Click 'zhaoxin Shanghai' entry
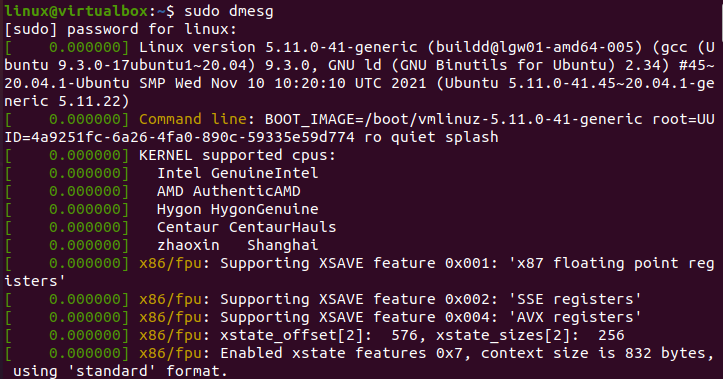This screenshot has height=379, width=723. click(237, 245)
